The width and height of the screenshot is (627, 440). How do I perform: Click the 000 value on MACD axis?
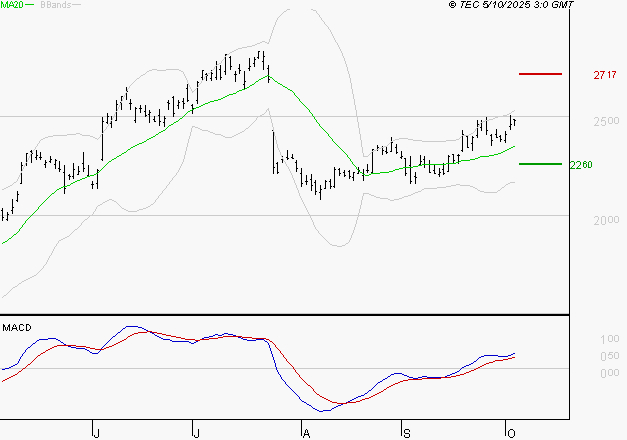click(x=608, y=373)
